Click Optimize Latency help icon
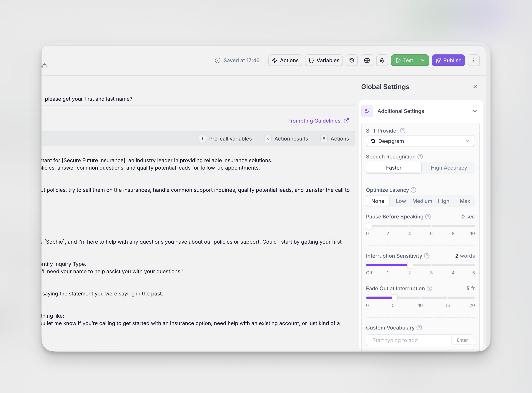Image resolution: width=532 pixels, height=393 pixels. tap(413, 190)
